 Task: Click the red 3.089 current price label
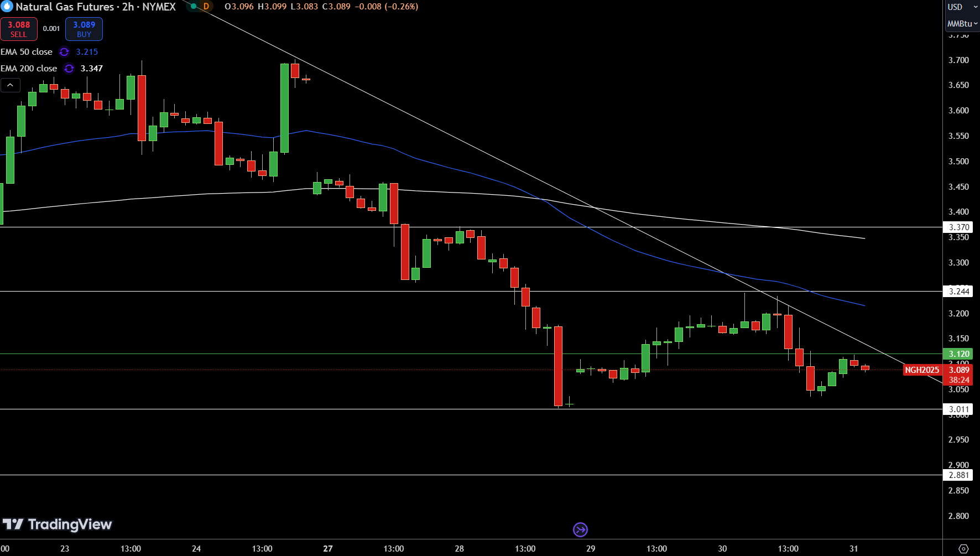coord(958,370)
